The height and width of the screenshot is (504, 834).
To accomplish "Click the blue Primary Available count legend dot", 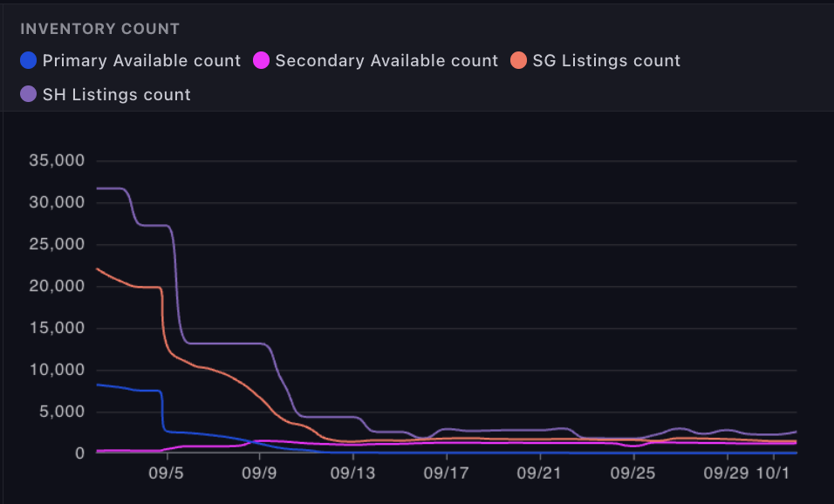I will tap(29, 61).
